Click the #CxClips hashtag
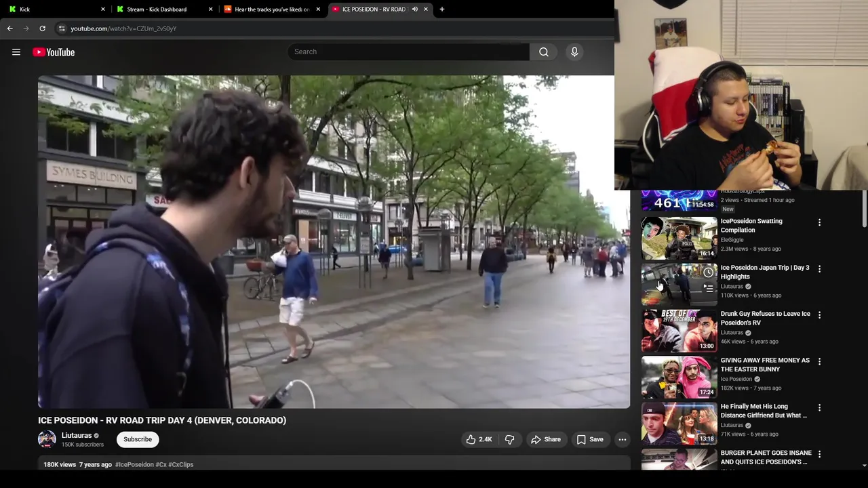 point(181,465)
